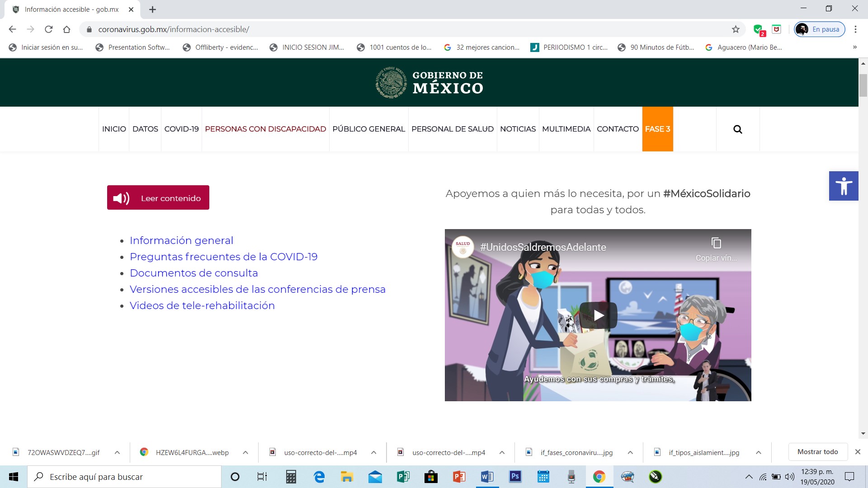Copy video link icon on the video

tap(716, 243)
